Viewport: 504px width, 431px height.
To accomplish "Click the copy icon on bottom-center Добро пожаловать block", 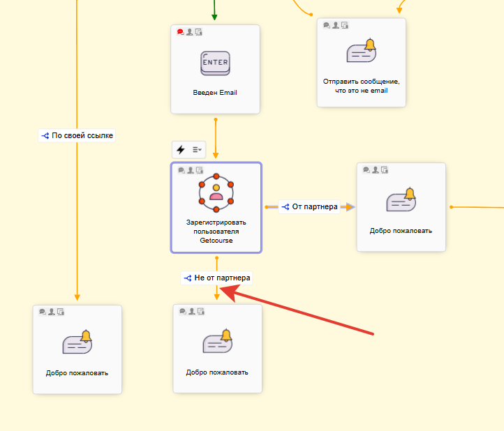I will click(x=200, y=311).
